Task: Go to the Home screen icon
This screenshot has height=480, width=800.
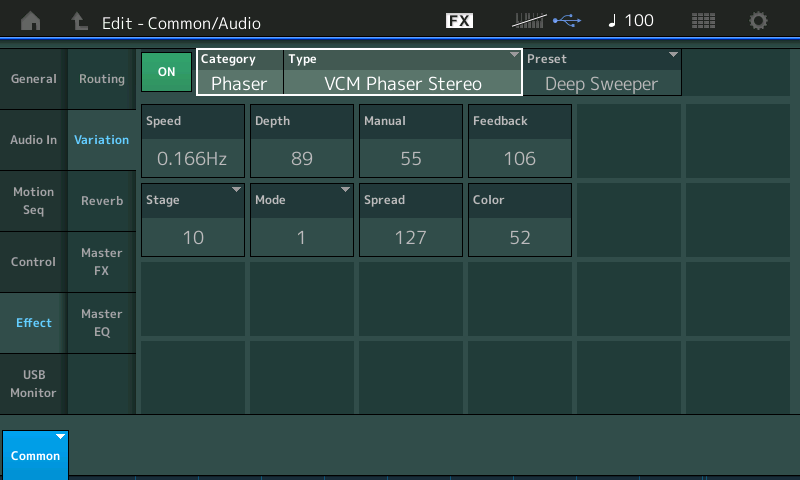Action: click(32, 21)
